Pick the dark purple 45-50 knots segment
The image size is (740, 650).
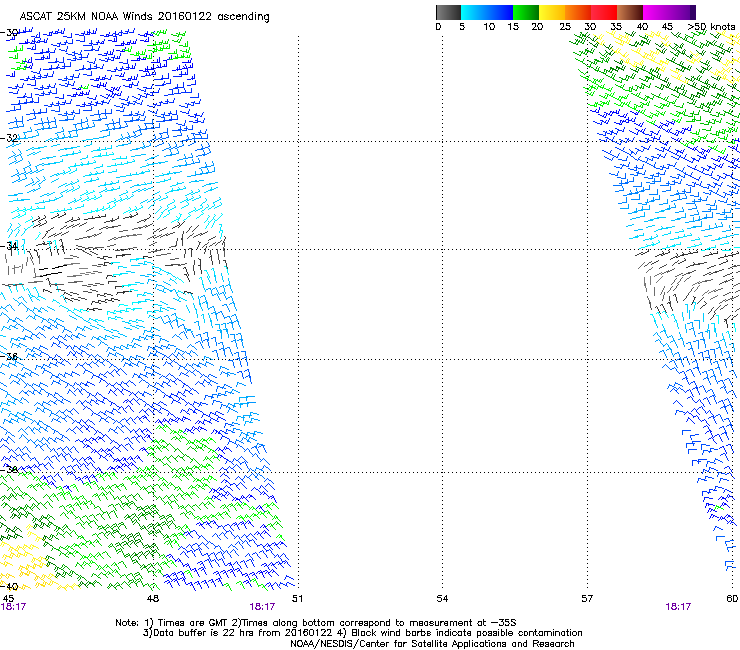click(x=682, y=12)
